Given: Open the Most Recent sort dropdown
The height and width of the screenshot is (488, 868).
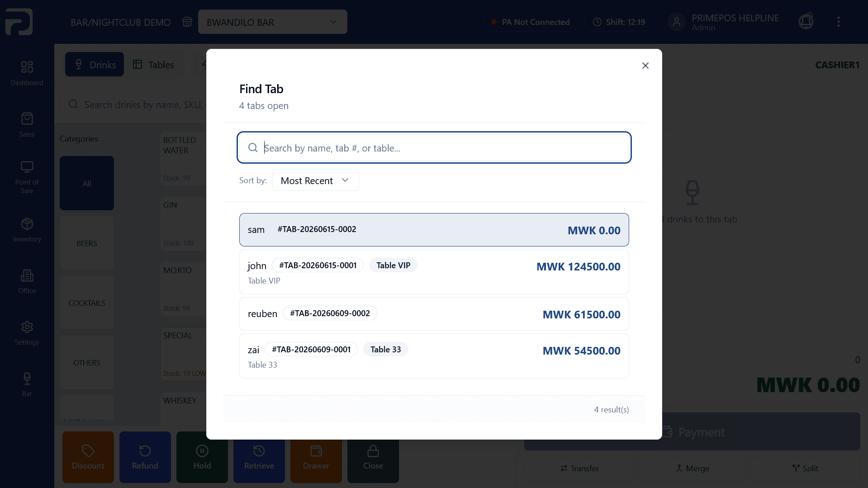Looking at the screenshot, I should [315, 180].
